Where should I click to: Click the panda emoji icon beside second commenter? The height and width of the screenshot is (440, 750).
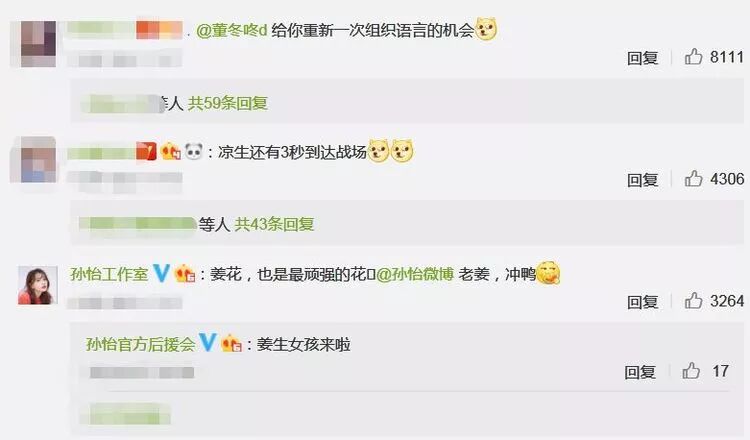194,152
